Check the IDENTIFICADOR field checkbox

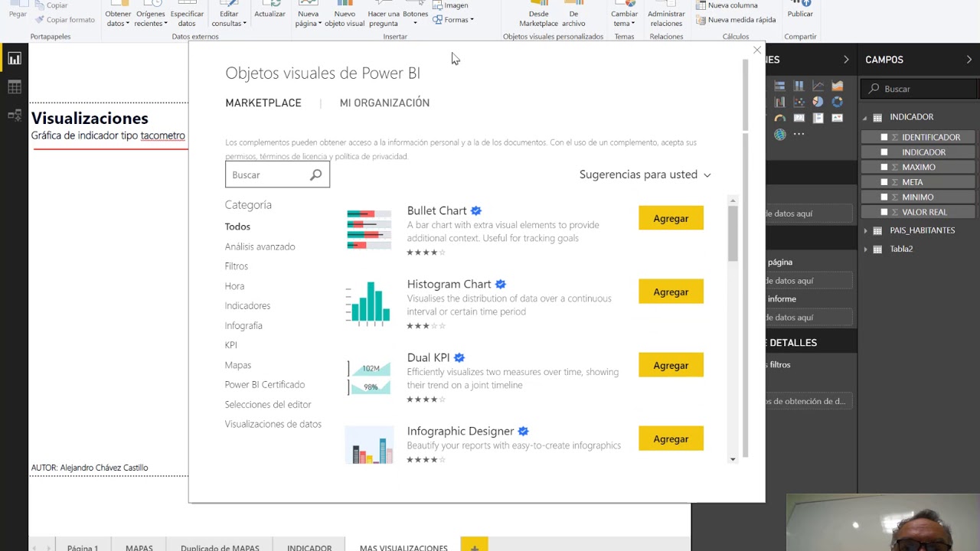click(884, 137)
